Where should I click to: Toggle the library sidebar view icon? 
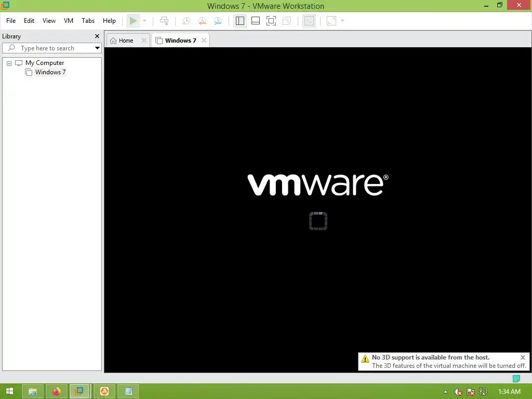click(240, 21)
